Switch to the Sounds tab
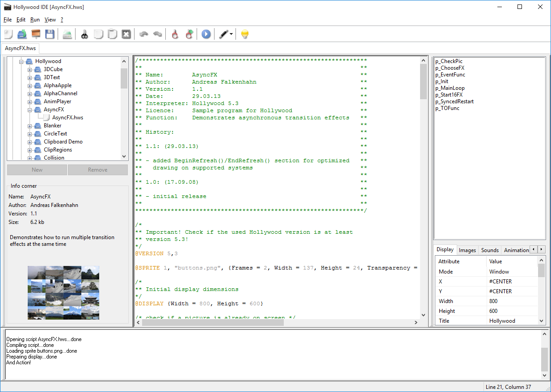 coord(490,250)
